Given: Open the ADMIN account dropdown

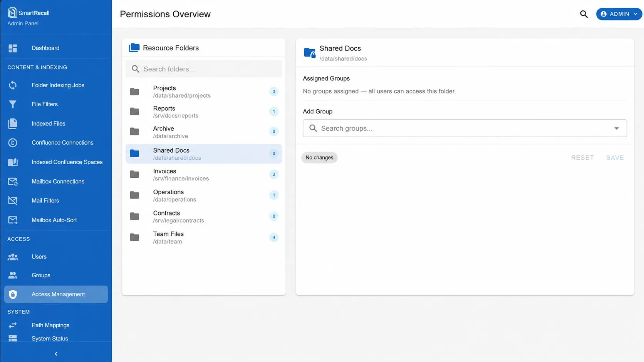Looking at the screenshot, I should [x=619, y=14].
